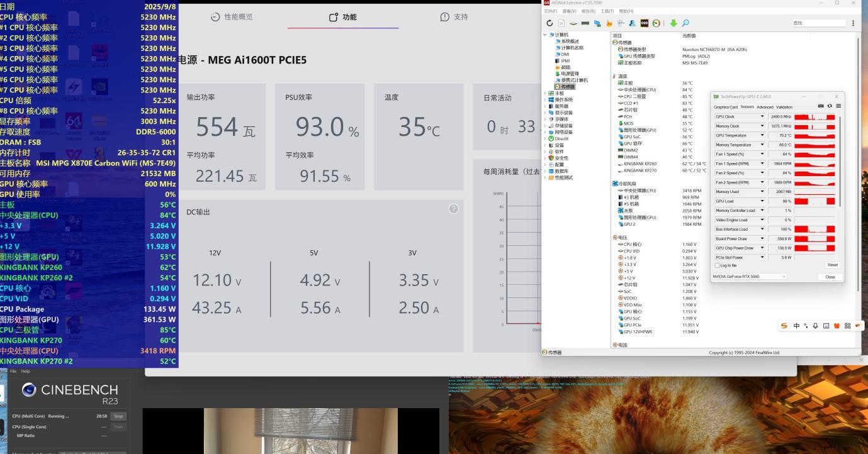Switch to the Graphics Card tab in GPU-Z

click(x=725, y=107)
